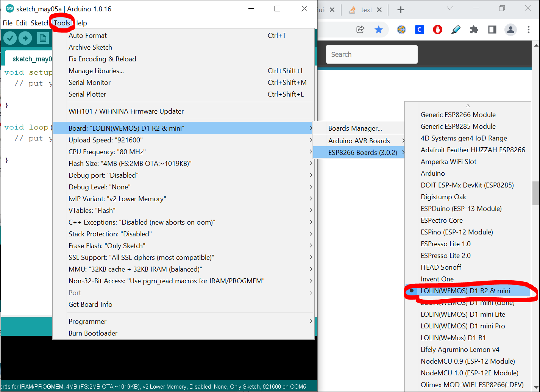
Task: Select NodeMCU 1.0 (ESP-12E Module) board
Action: [468, 373]
